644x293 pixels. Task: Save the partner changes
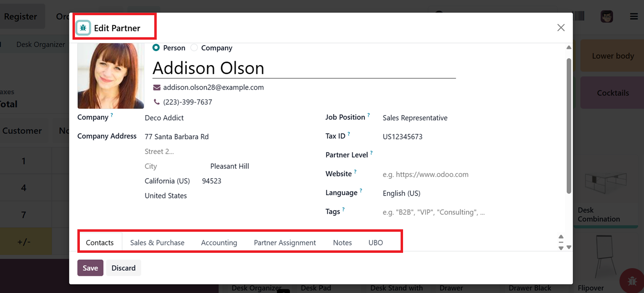90,268
